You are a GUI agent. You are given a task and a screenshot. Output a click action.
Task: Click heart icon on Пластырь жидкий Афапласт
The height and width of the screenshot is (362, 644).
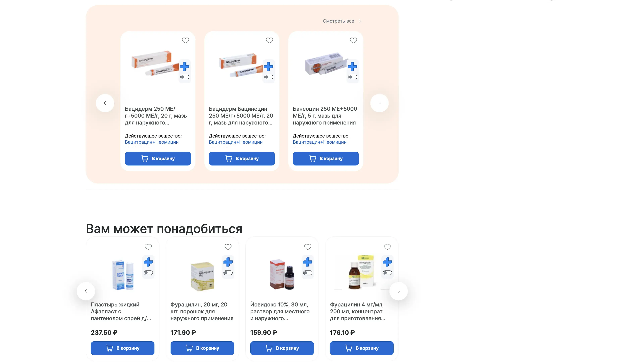148,247
